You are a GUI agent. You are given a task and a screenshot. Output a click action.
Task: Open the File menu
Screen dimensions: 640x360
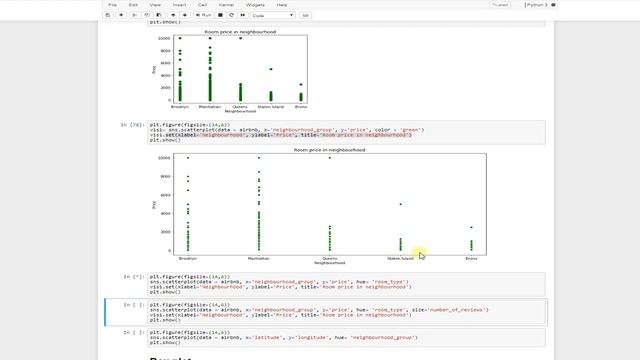(113, 5)
